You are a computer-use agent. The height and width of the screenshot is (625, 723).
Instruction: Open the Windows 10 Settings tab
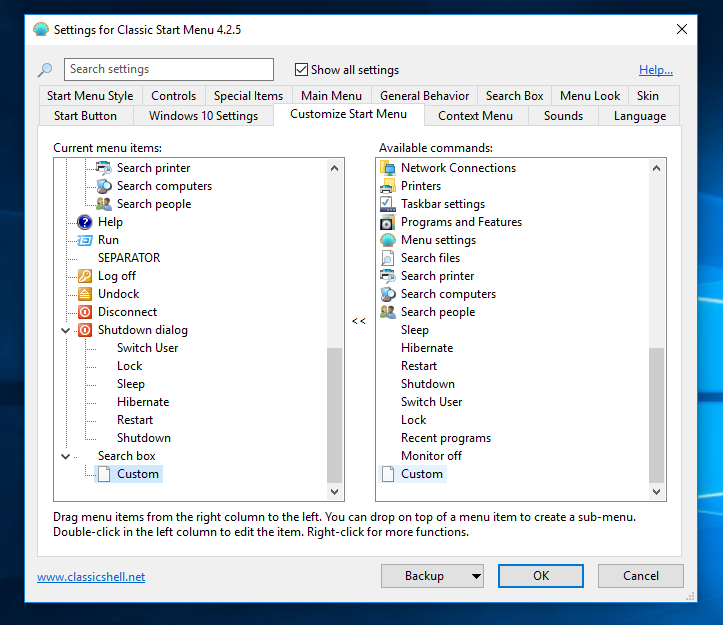point(203,116)
